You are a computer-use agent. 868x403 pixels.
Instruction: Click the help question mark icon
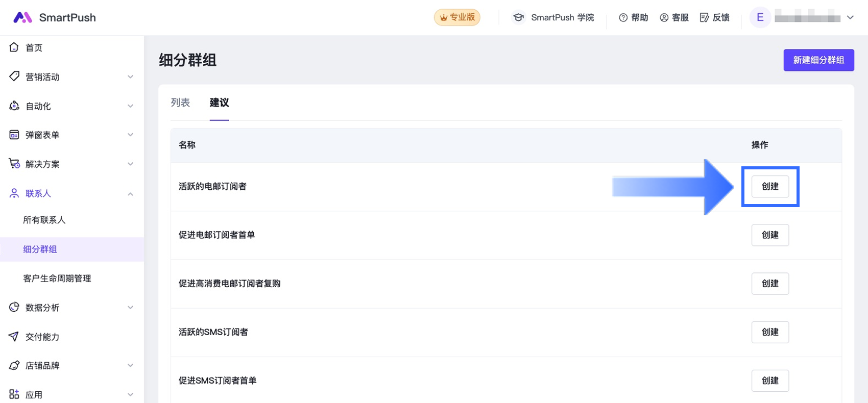[623, 17]
